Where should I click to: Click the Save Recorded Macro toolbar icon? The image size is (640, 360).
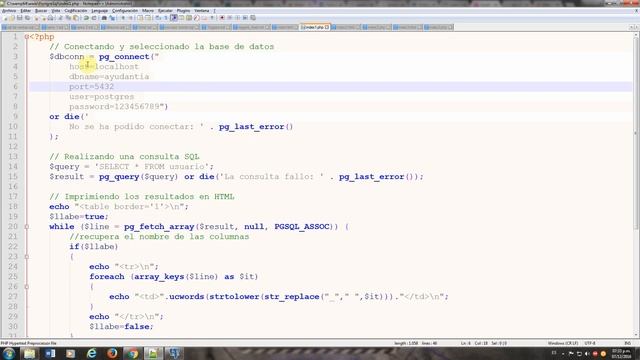pyautogui.click(x=253, y=18)
